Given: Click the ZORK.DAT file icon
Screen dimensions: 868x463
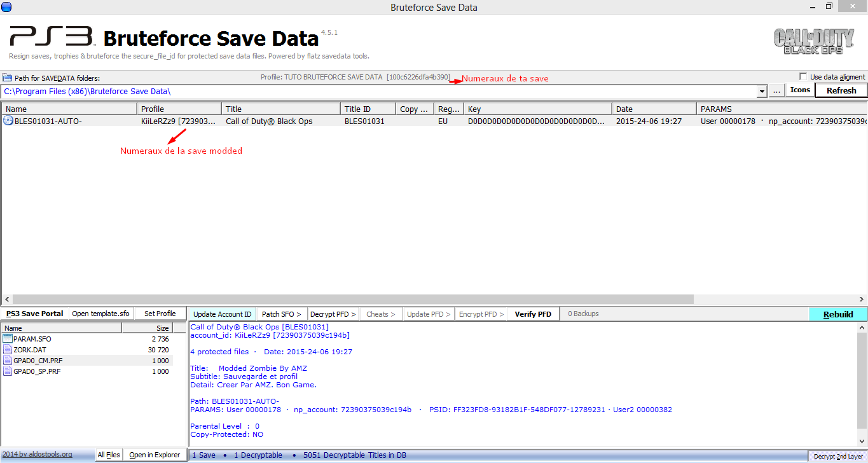Looking at the screenshot, I should (8, 350).
